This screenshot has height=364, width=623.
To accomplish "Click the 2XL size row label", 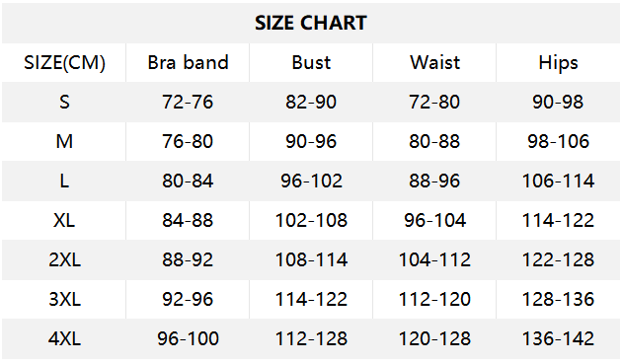I will 64,259.
